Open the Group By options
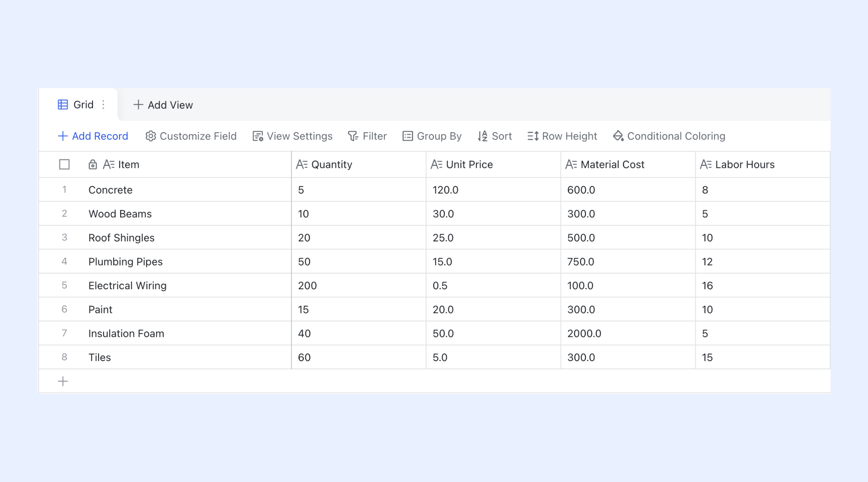 [432, 136]
